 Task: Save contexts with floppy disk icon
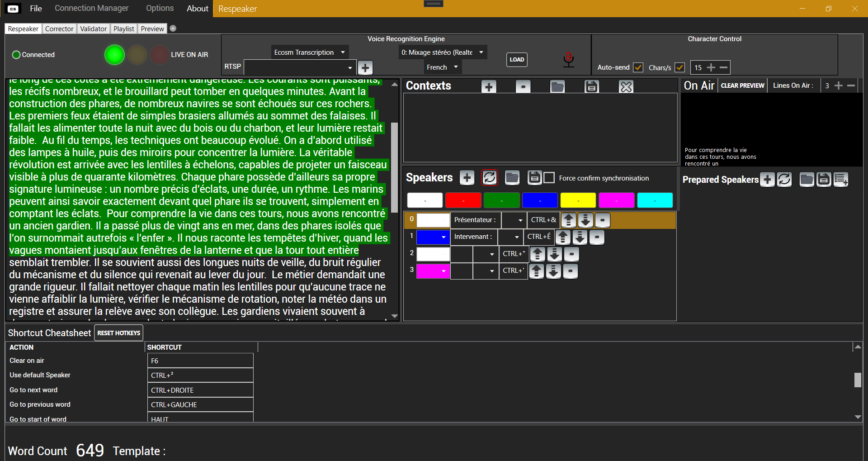point(592,86)
